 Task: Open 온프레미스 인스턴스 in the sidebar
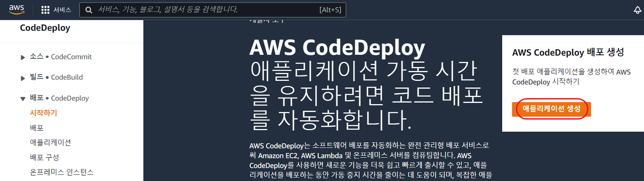click(62, 172)
